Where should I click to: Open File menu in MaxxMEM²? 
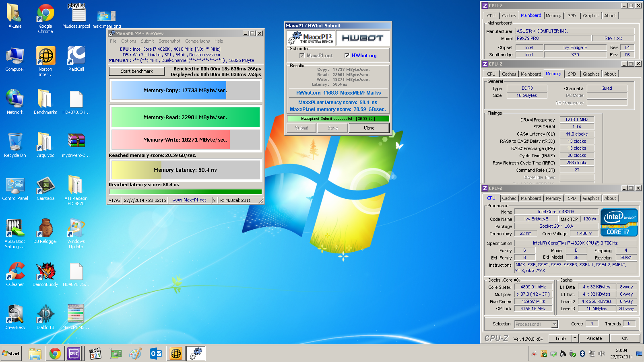coord(113,41)
